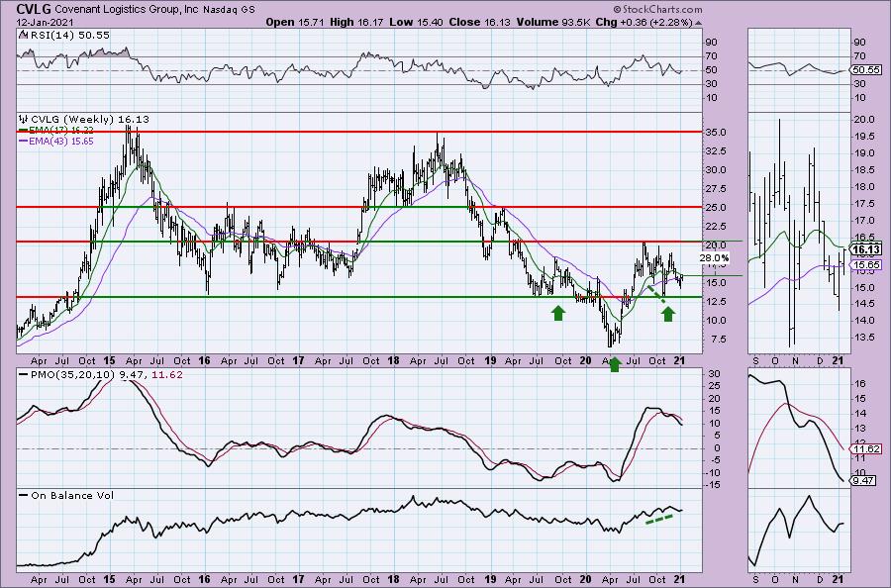Click the 11.62 PMO signal tag on the right axis
The height and width of the screenshot is (588, 891).
pyautogui.click(x=866, y=448)
